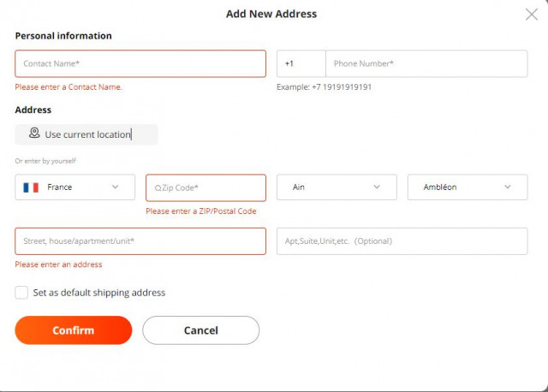
Task: Expand the Ambléon city dropdown
Action: (468, 187)
